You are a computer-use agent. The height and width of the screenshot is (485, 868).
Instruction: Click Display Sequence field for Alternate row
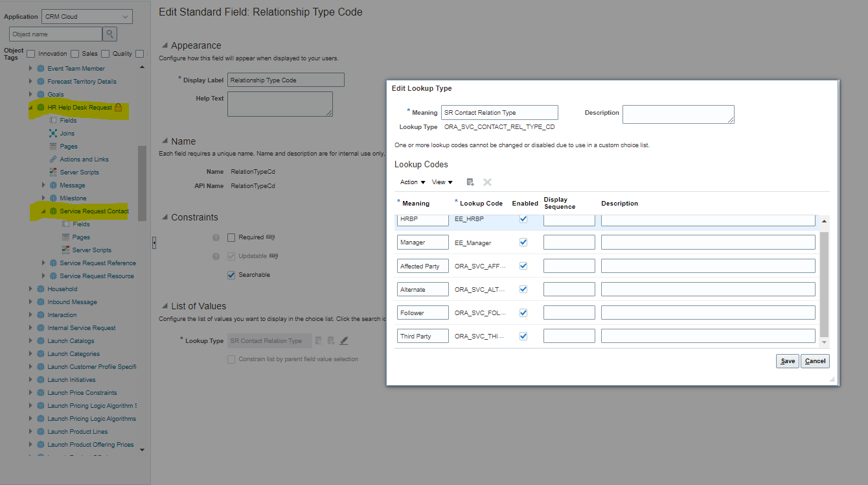coord(569,289)
